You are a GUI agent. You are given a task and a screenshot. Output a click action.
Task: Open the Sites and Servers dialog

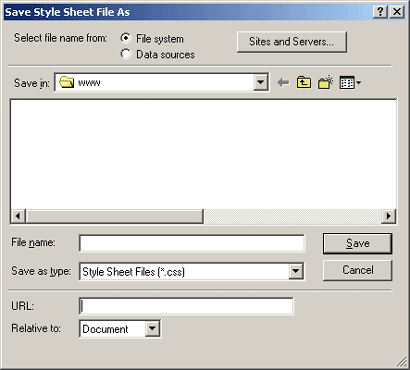click(x=292, y=42)
